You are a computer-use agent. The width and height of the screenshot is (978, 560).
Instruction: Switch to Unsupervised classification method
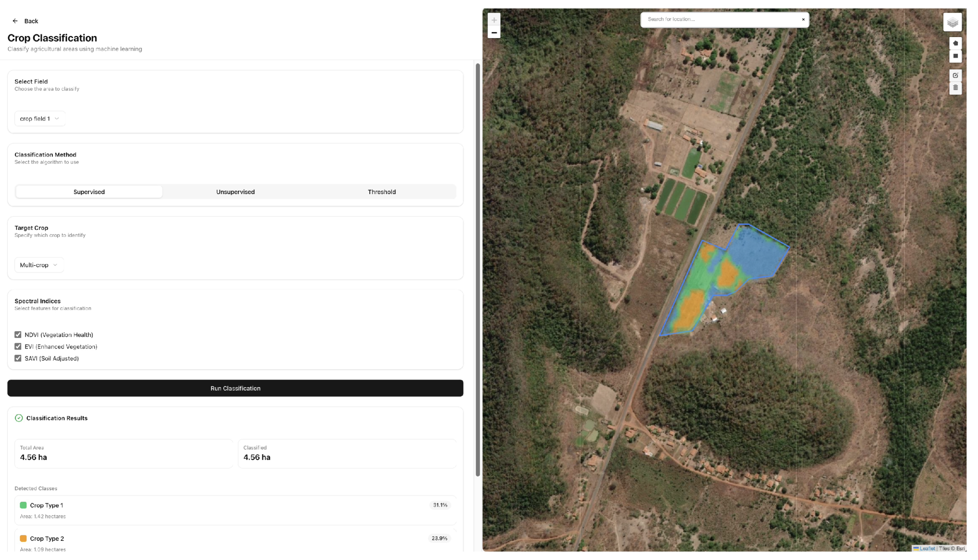coord(235,192)
